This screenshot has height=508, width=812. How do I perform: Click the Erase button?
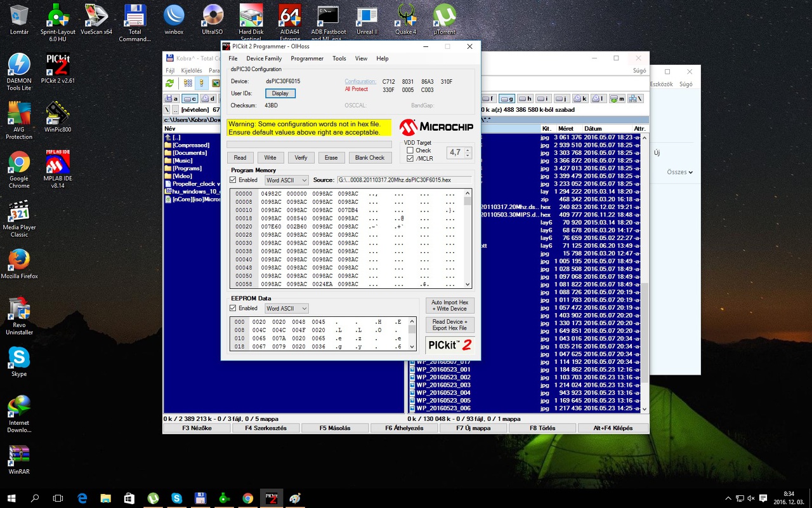coord(331,157)
